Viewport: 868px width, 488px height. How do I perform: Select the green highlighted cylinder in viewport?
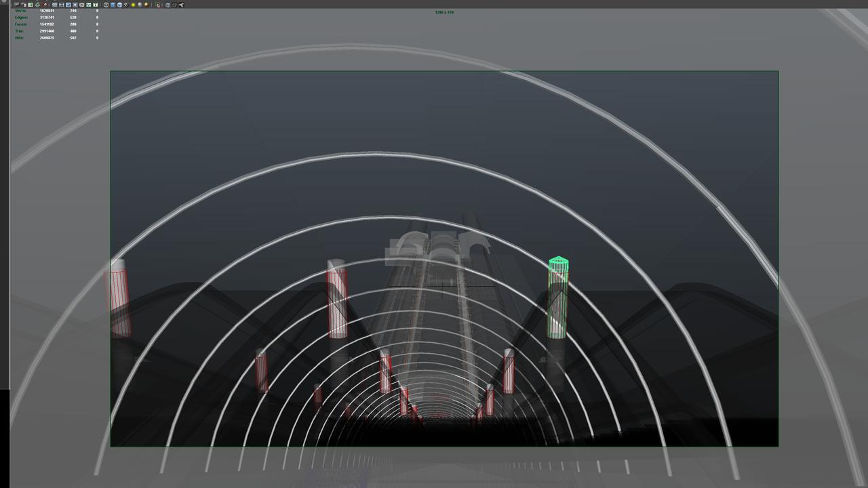tap(557, 298)
